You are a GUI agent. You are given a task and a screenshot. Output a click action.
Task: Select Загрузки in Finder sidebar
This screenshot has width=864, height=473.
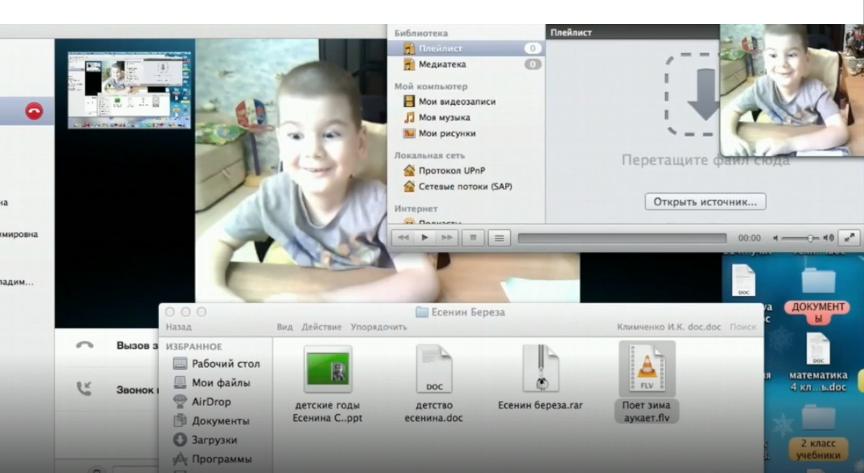point(205,440)
